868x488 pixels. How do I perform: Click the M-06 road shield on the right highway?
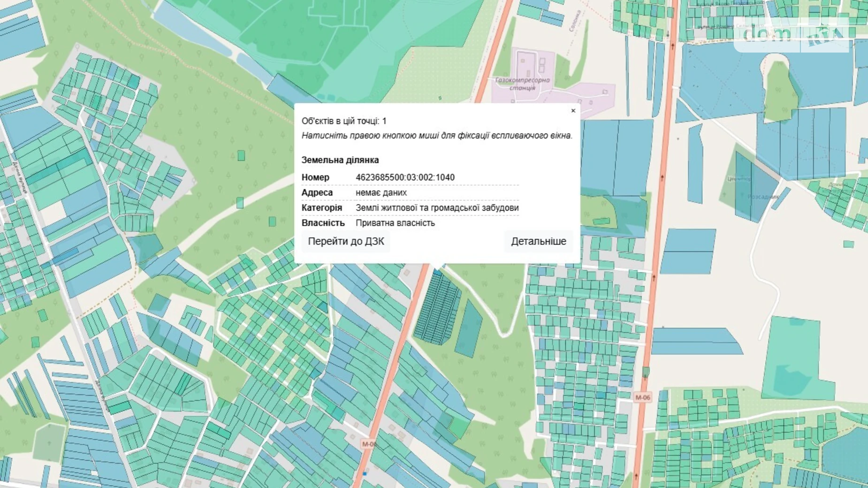coord(642,397)
